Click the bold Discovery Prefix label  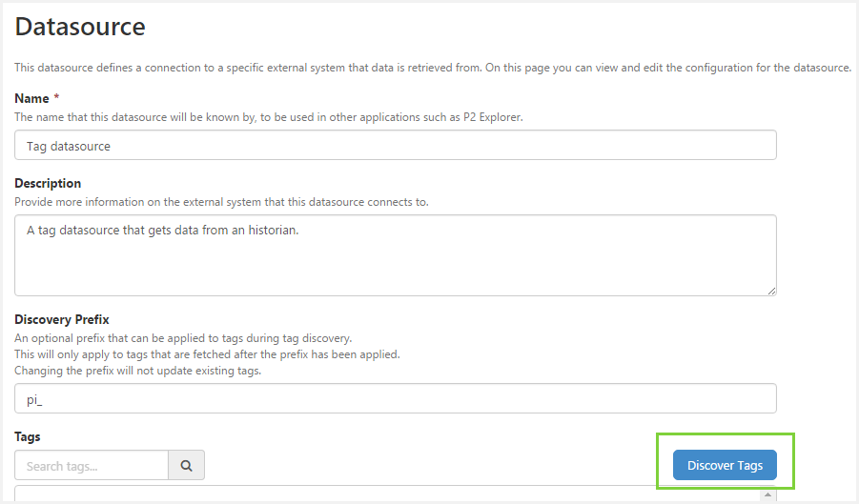pos(61,319)
